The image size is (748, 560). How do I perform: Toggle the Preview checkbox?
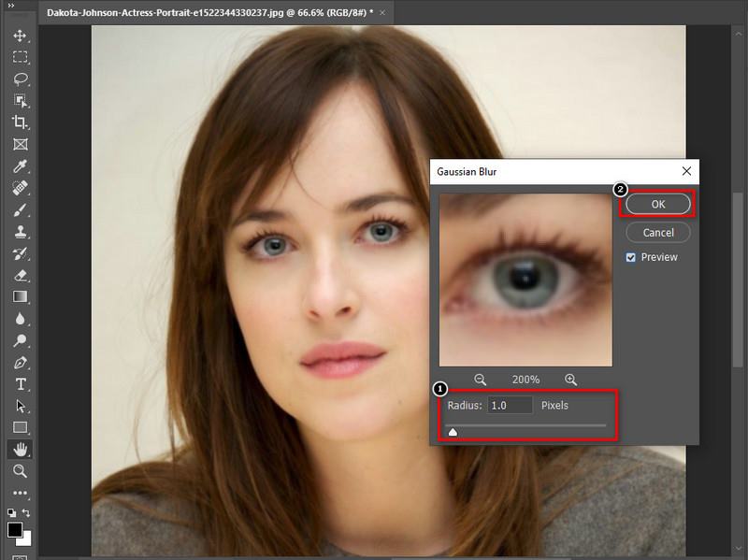[630, 258]
